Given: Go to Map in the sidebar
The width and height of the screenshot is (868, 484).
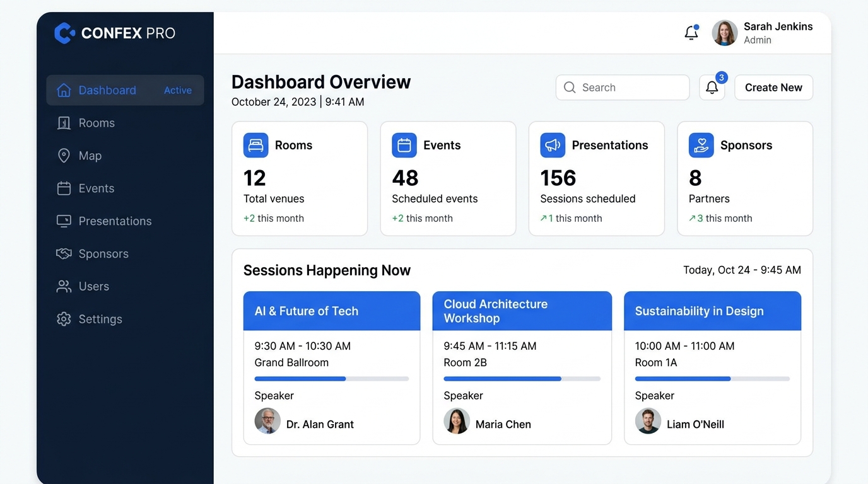Looking at the screenshot, I should click(125, 156).
